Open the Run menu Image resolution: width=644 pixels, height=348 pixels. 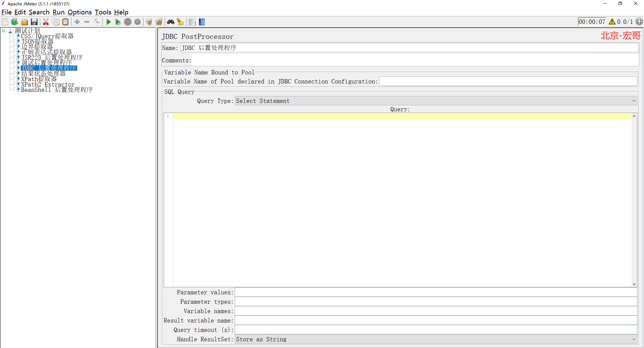(x=59, y=12)
